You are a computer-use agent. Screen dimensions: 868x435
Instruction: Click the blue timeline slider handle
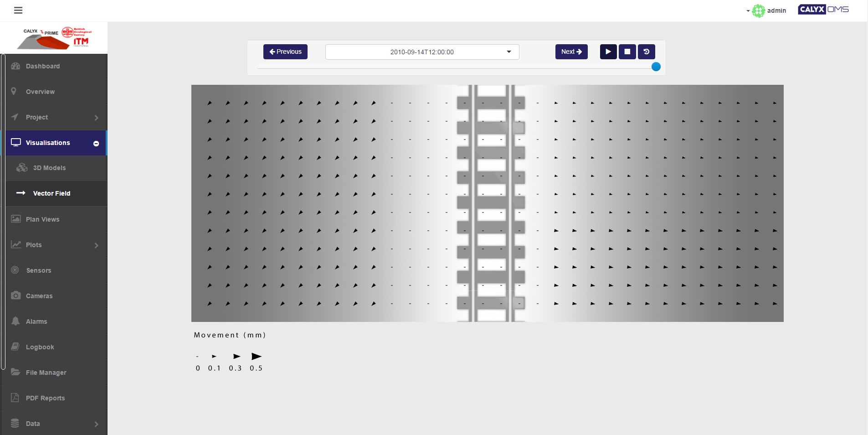656,67
